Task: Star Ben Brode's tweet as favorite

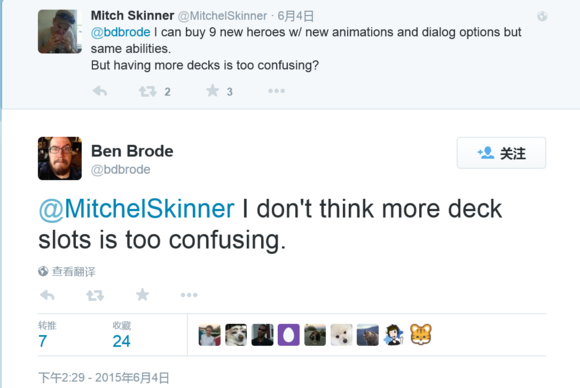Action: [x=142, y=295]
